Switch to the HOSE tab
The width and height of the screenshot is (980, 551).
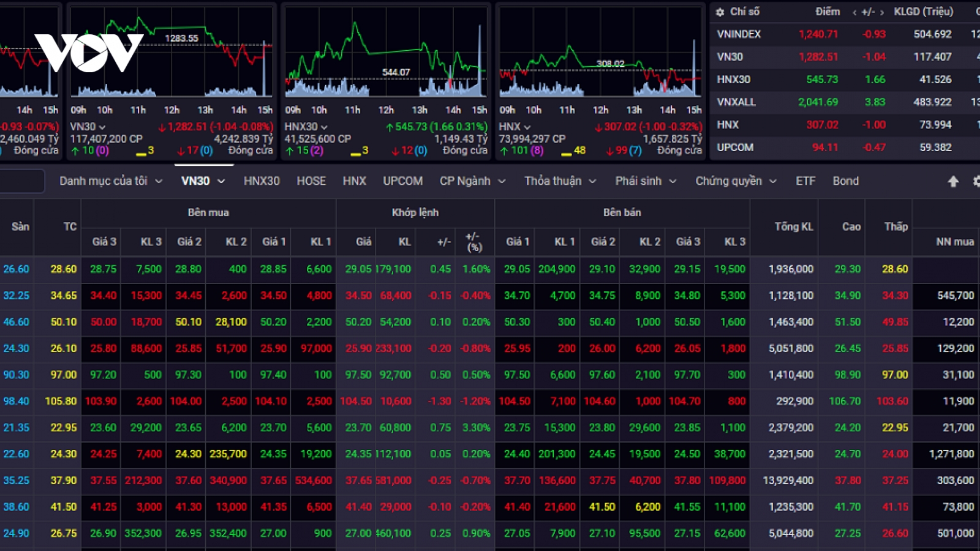311,181
